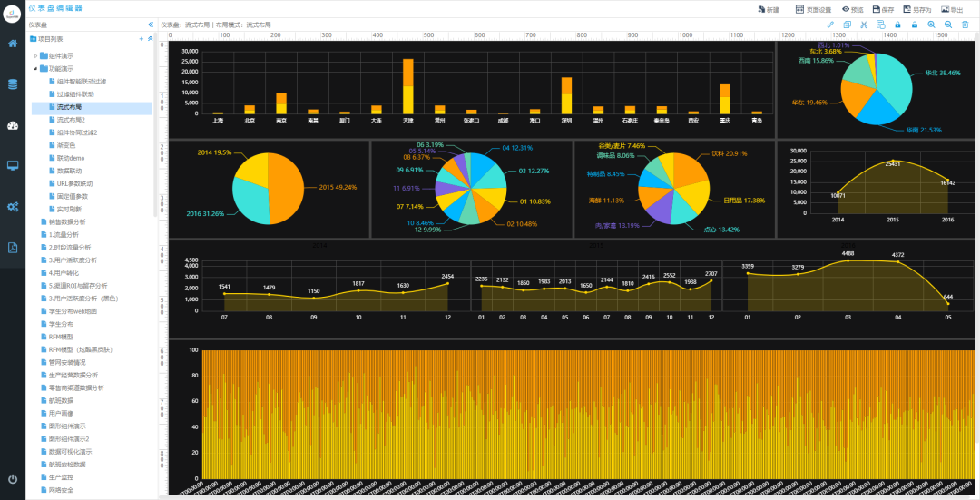Click the 2015 49.24% pie slice
This screenshot has height=500, width=980.
pos(286,189)
